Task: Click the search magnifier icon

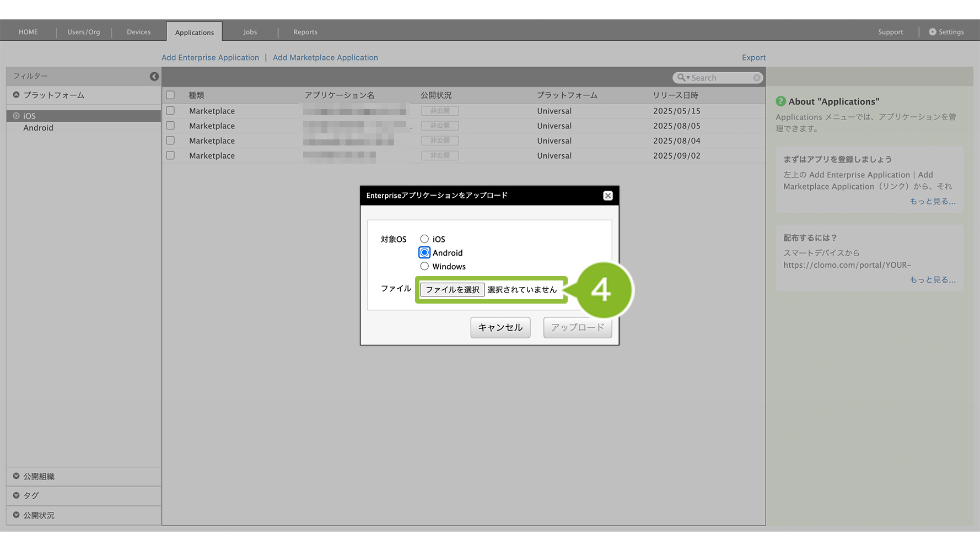Action: [x=681, y=78]
